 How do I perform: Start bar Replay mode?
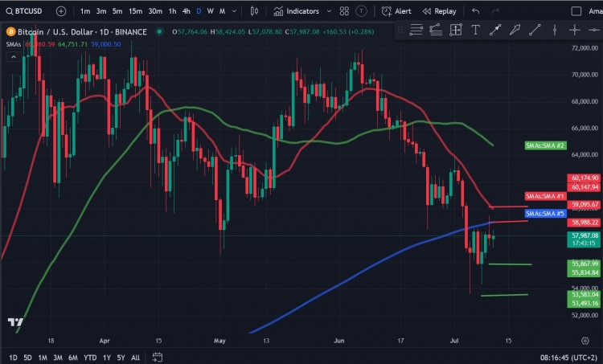[439, 11]
